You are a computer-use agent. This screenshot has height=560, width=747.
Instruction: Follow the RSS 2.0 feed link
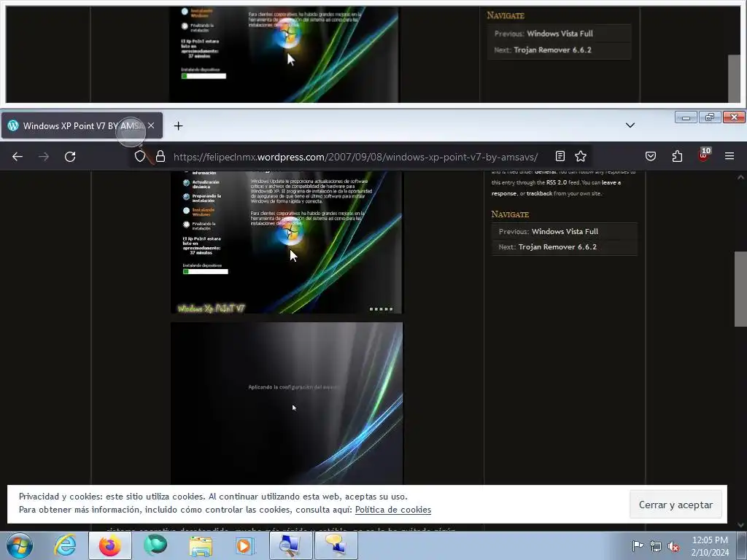tap(557, 182)
